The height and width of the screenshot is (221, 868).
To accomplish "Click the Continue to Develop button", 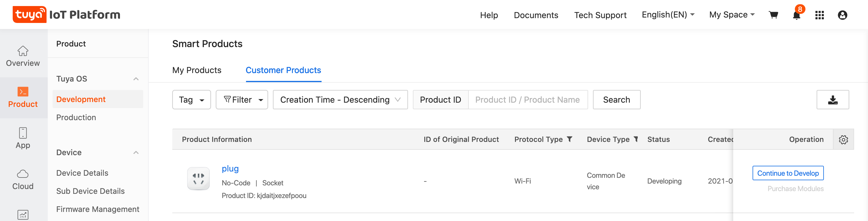I will 788,173.
